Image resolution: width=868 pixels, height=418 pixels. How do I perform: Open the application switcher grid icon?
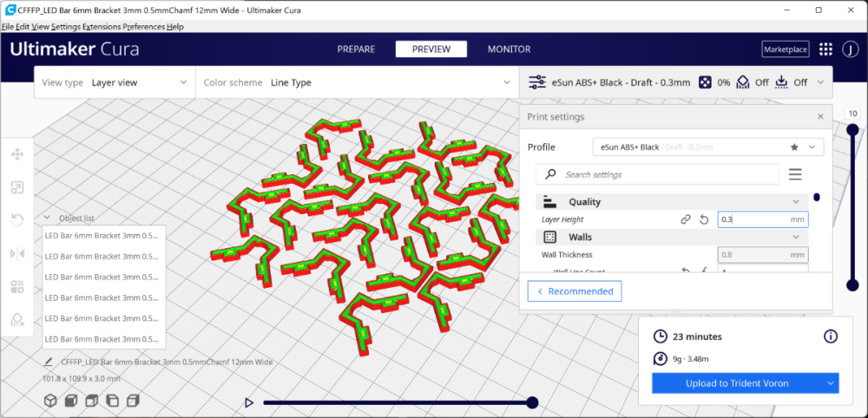(825, 49)
